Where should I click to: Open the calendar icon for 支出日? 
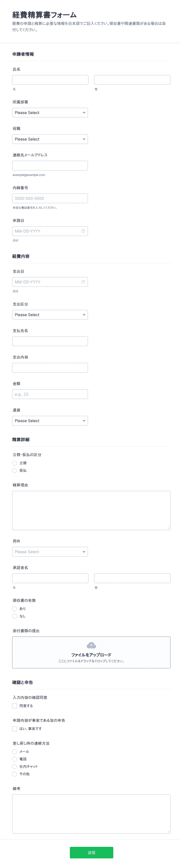coord(83,282)
